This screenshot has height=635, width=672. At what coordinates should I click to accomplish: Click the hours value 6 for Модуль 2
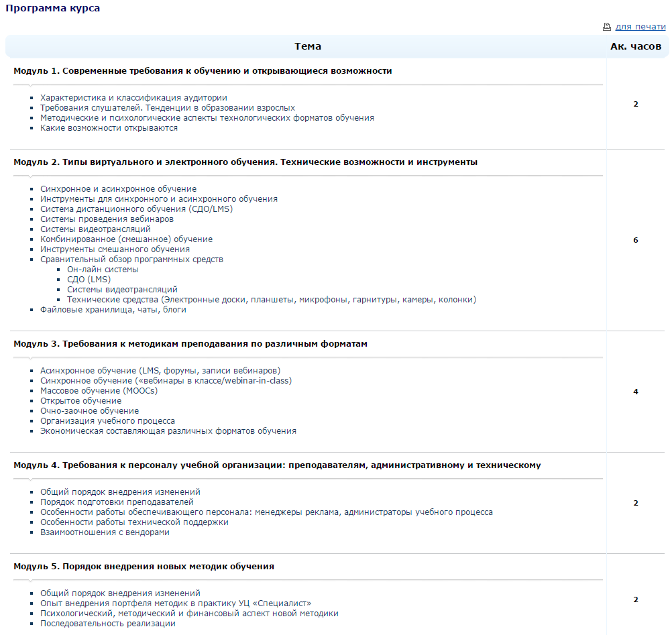pos(636,240)
